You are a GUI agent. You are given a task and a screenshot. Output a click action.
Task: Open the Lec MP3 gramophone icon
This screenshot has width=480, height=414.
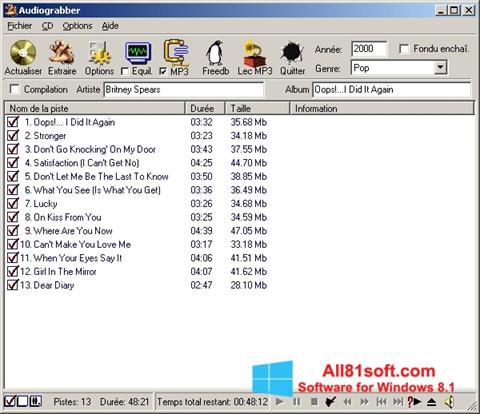255,53
